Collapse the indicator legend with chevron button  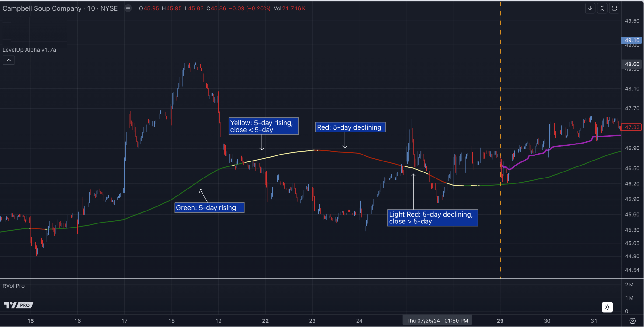(9, 60)
